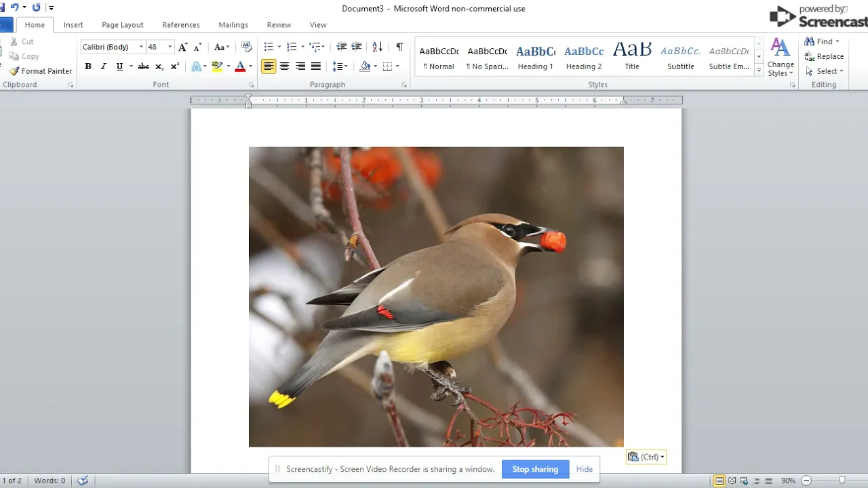
Task: Click Align Text Right icon
Action: (x=300, y=66)
